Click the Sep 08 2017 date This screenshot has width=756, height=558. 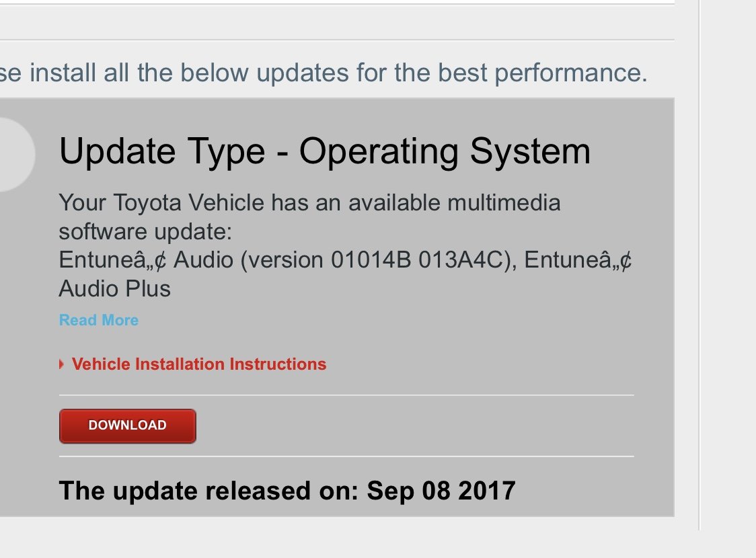tap(441, 491)
